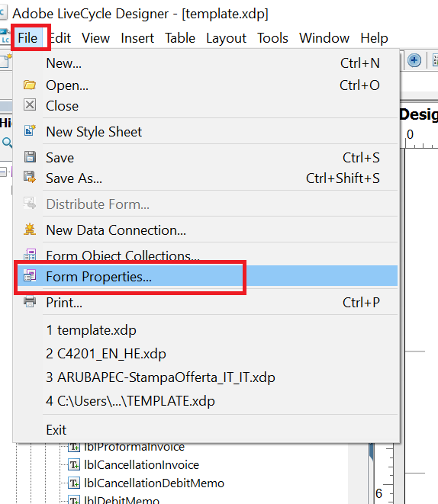Open Form Object Collections...
This screenshot has width=438, height=504.
point(206,256)
